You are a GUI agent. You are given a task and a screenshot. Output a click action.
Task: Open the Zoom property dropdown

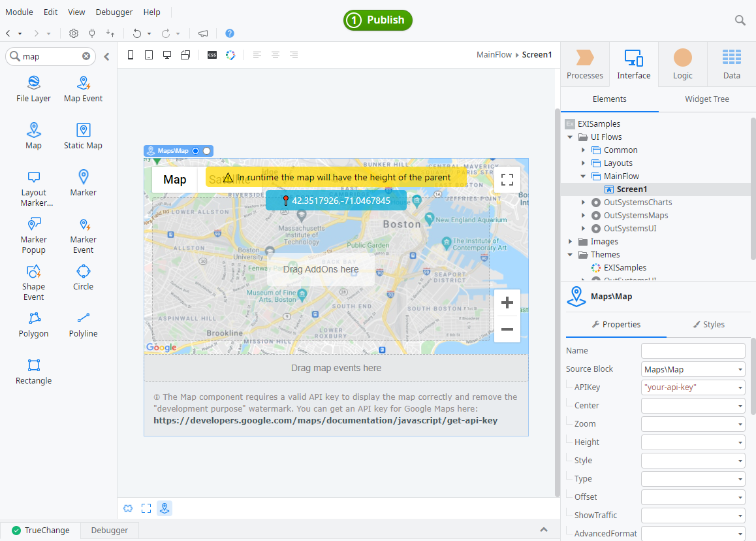coord(740,424)
